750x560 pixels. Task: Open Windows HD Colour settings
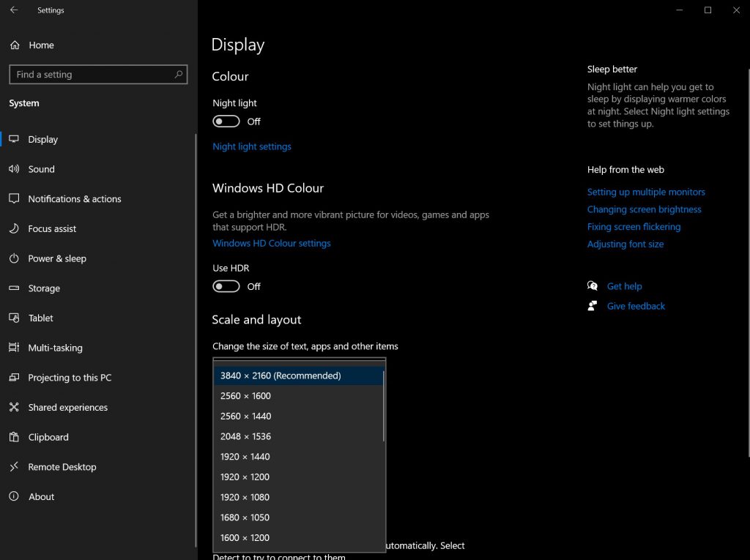(271, 242)
